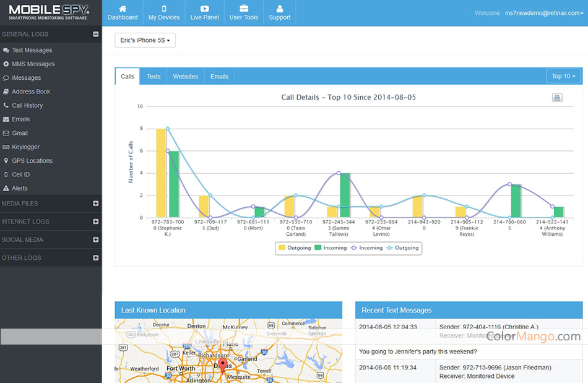This screenshot has width=588, height=383.
Task: Switch to the Emails chart tab
Action: tap(219, 77)
